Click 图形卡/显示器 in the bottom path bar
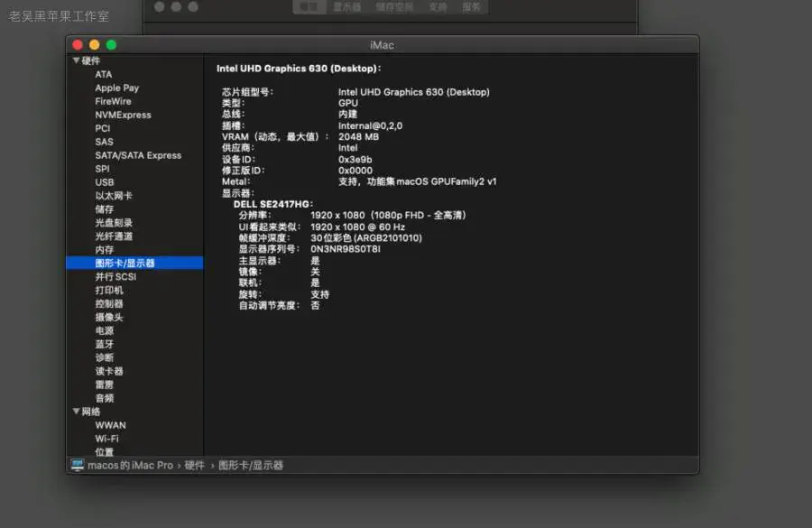Viewport: 812px width, 528px height. (251, 466)
